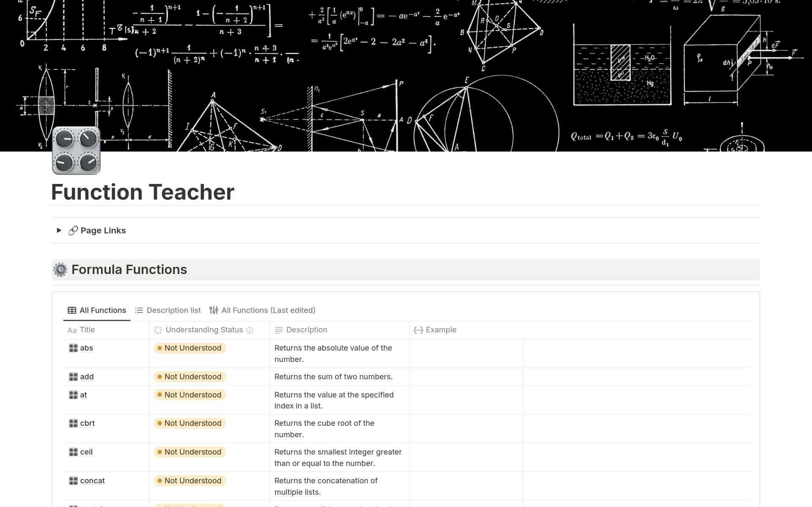
Task: Click the link icon beside Page Links
Action: [73, 230]
